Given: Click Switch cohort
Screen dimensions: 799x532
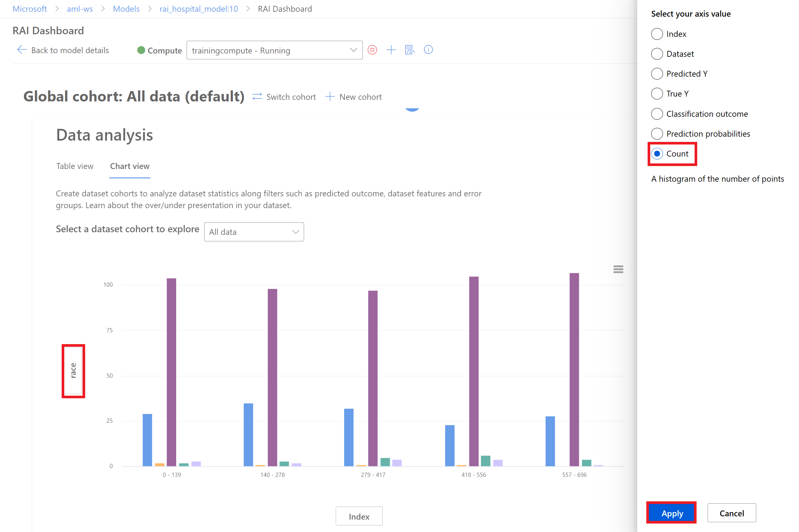Looking at the screenshot, I should 291,97.
